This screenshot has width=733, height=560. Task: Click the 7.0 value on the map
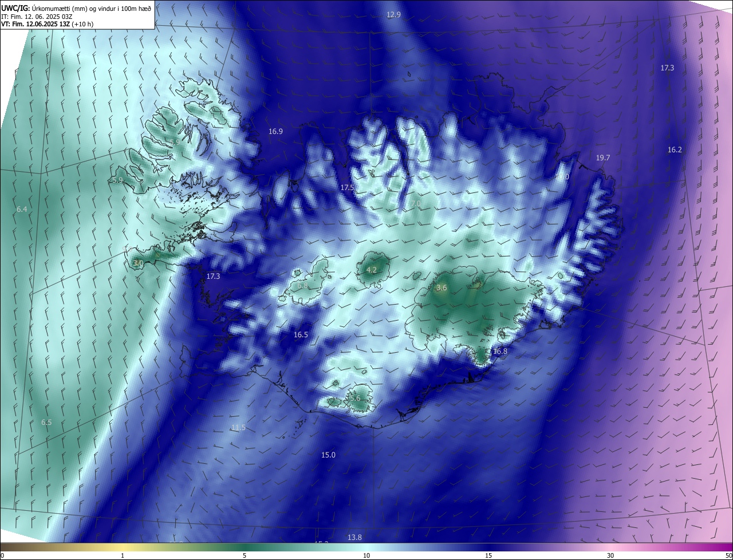tap(416, 204)
